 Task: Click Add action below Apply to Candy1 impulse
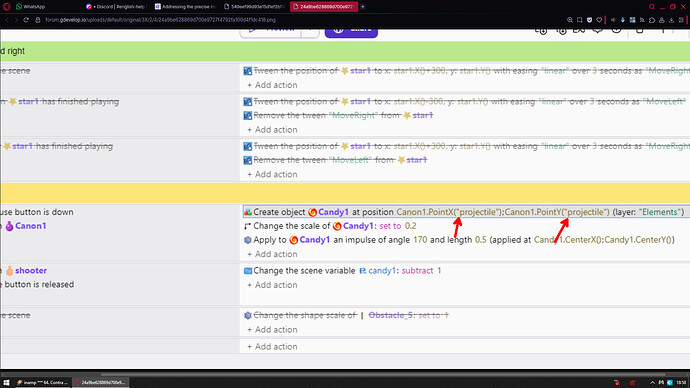click(x=272, y=254)
